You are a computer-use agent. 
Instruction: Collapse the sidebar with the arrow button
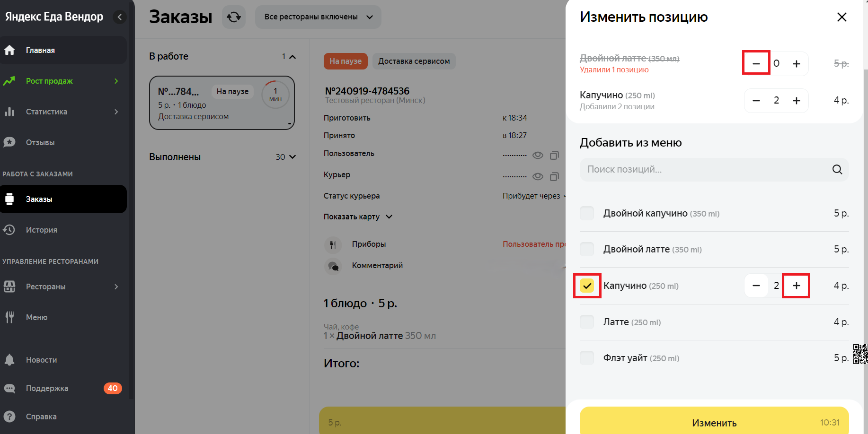(x=120, y=17)
